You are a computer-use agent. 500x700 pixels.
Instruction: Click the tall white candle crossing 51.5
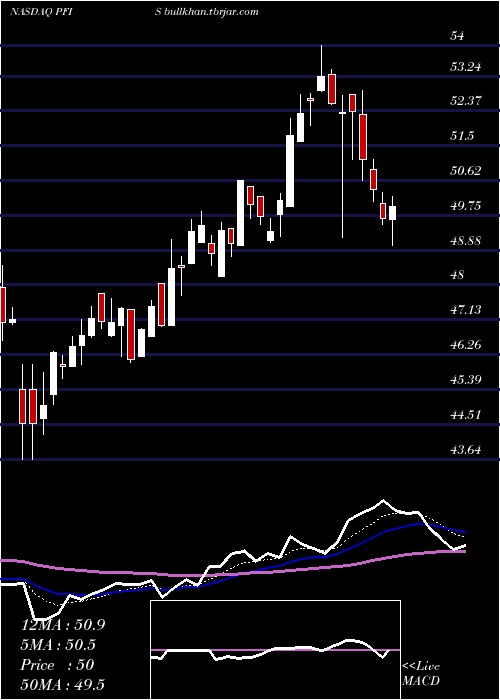290,163
